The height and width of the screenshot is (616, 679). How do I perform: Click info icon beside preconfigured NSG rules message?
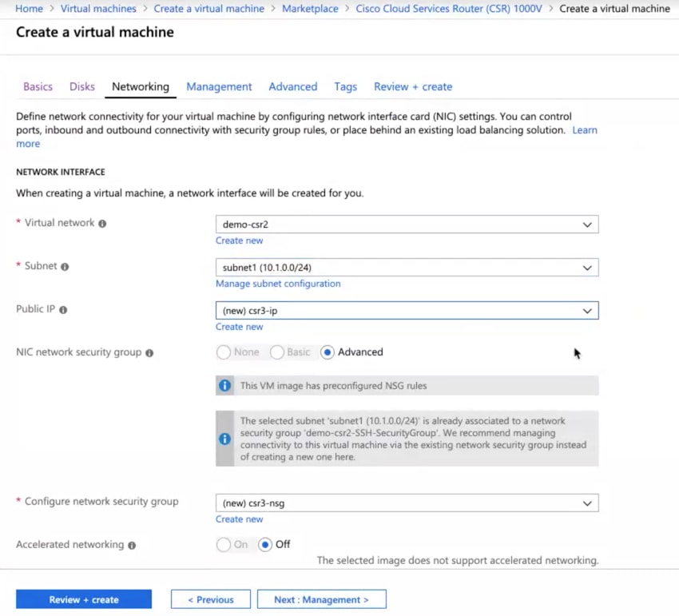[x=225, y=385]
